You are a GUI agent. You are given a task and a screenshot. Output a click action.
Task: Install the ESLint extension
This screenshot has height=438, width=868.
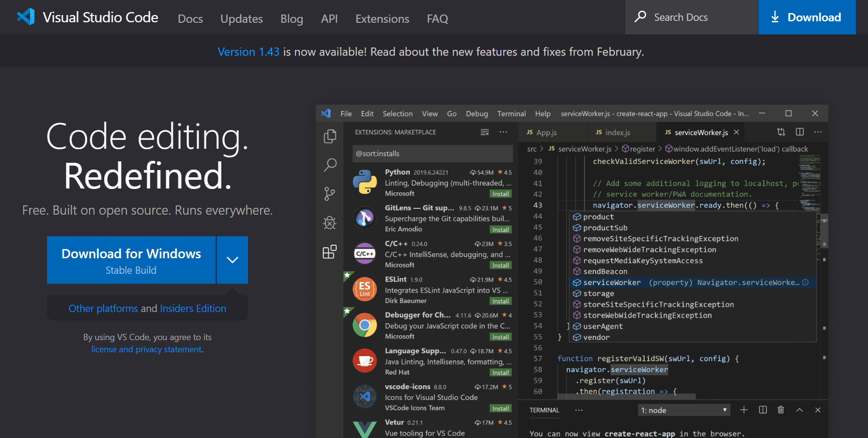click(x=500, y=301)
